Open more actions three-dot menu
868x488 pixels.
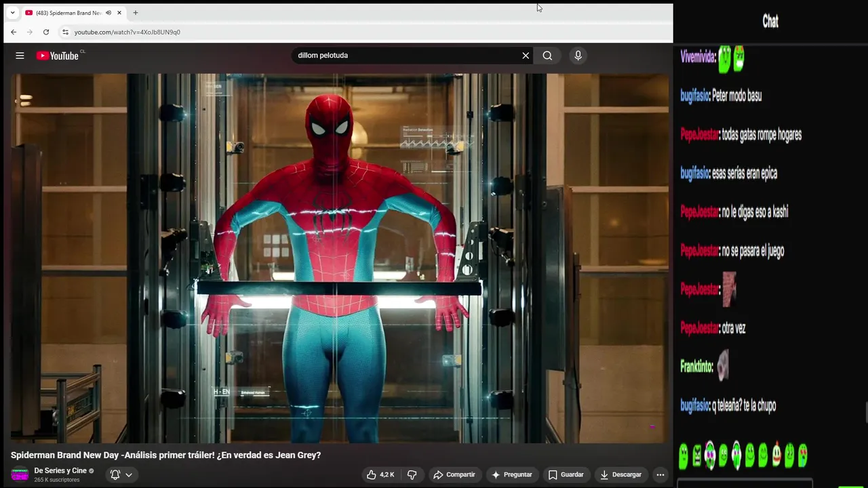(x=660, y=474)
